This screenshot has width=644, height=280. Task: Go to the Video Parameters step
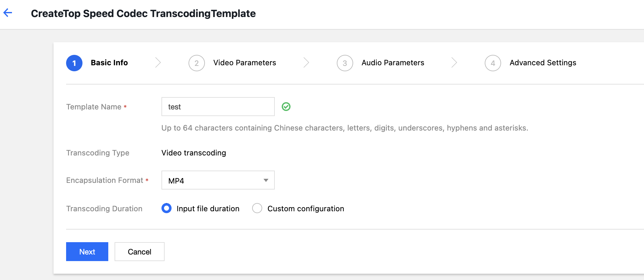(245, 63)
